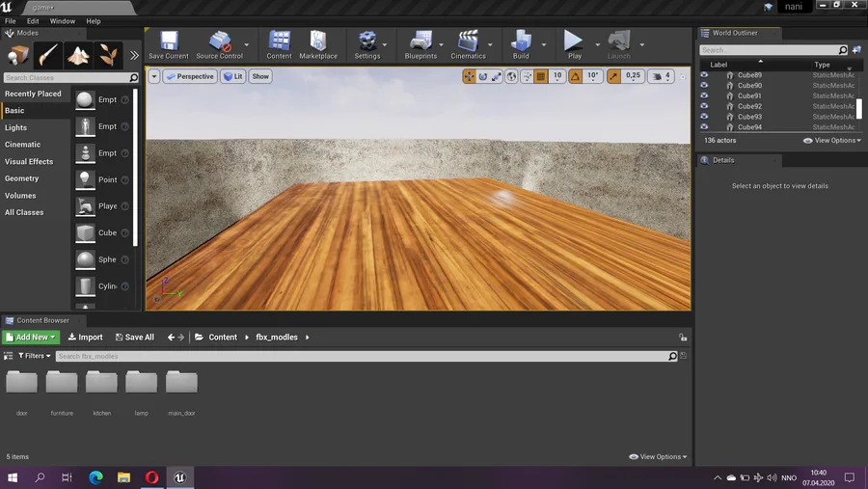The image size is (868, 489).
Task: Click Import in Content Browser
Action: tap(86, 338)
